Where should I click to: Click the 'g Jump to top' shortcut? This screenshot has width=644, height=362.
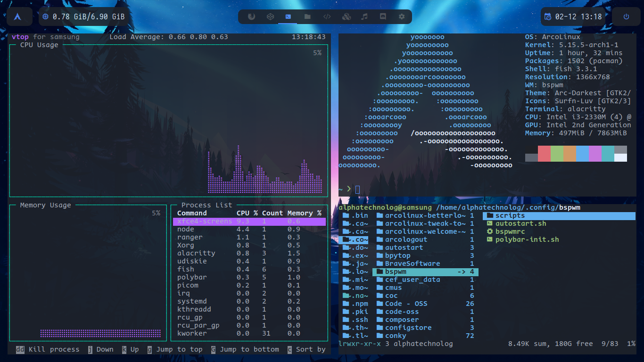[x=175, y=349]
